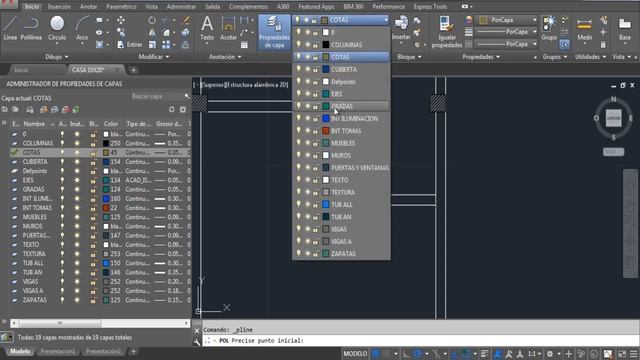Click color swatch of INT TOMAS row
The image size is (640, 360).
(x=106, y=208)
